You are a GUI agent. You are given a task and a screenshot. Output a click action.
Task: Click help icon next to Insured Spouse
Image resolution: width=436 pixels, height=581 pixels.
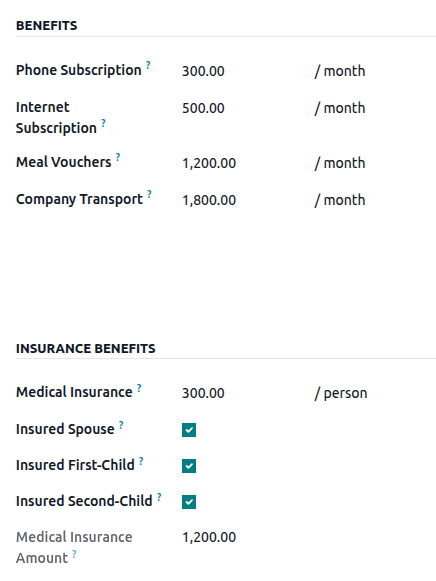(x=121, y=425)
